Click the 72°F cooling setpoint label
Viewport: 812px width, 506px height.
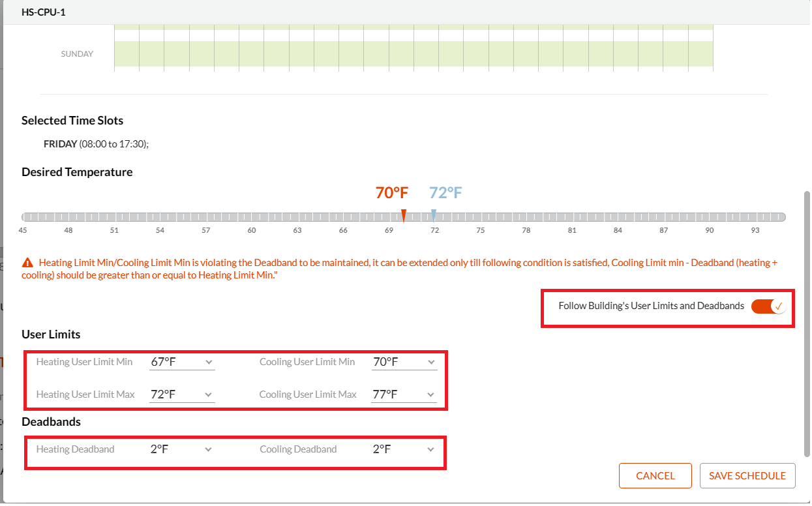tap(444, 192)
